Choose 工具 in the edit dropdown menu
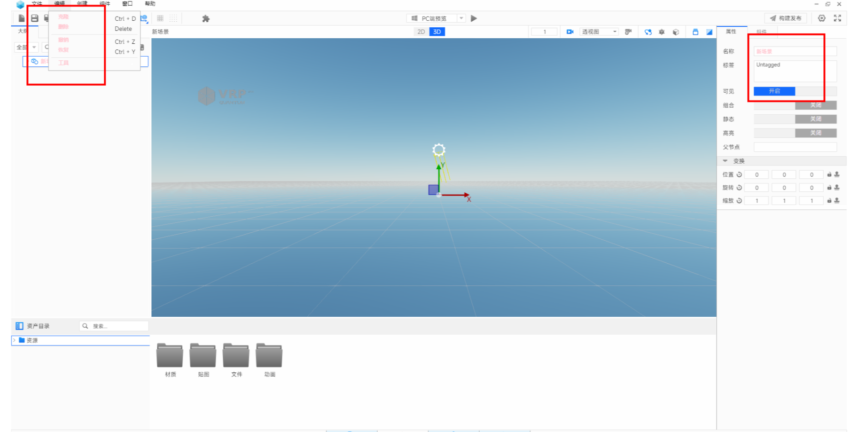The image size is (868, 432). pos(64,63)
